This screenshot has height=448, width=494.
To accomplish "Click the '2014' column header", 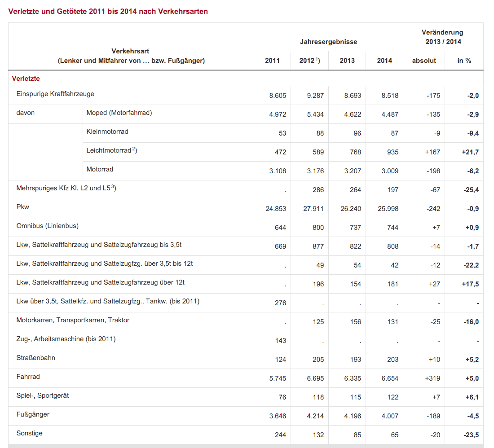I will 384,60.
